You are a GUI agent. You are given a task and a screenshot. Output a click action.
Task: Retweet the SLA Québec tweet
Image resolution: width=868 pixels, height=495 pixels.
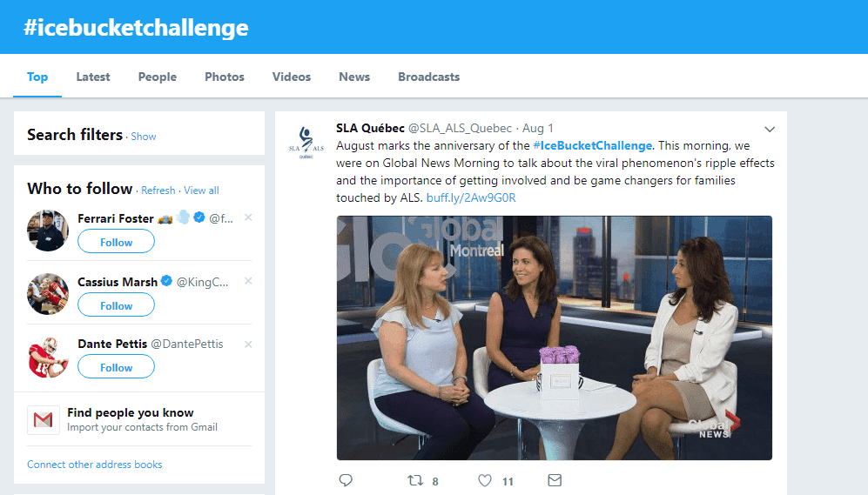click(x=415, y=480)
